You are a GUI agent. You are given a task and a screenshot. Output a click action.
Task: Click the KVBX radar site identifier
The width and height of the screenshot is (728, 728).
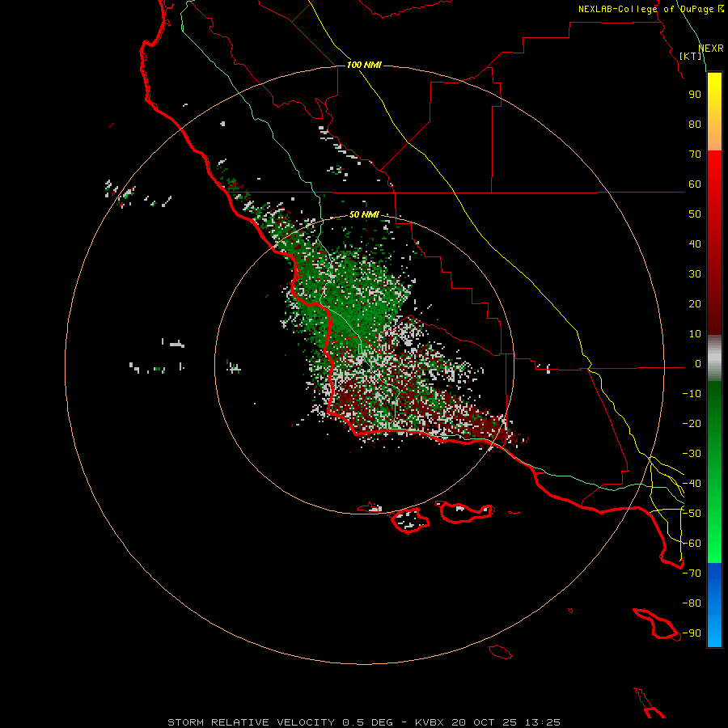click(430, 722)
